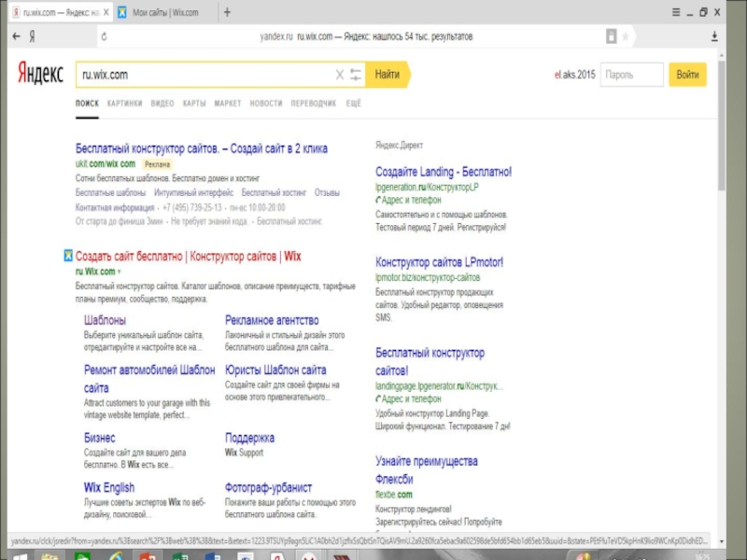Viewport: 747px width, 560px height.
Task: Open the Создать сайт бесплатно Wix result
Action: (188, 256)
